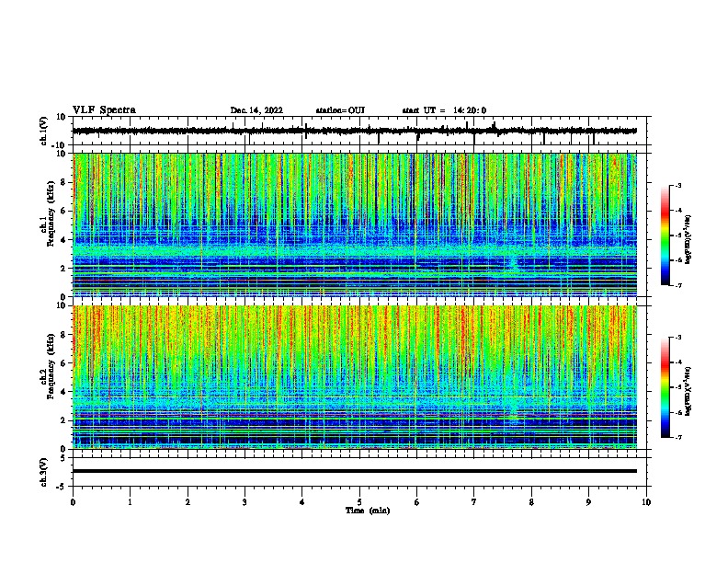Click the "8" kHz tick of ch.2 spectrogram
The image size is (728, 563).
[x=63, y=335]
